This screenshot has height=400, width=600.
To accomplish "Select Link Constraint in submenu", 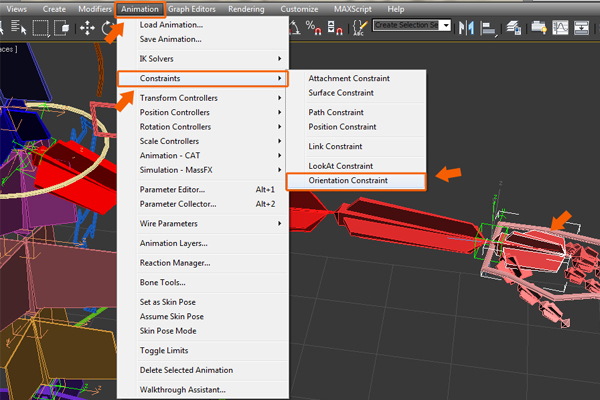I will [x=357, y=147].
